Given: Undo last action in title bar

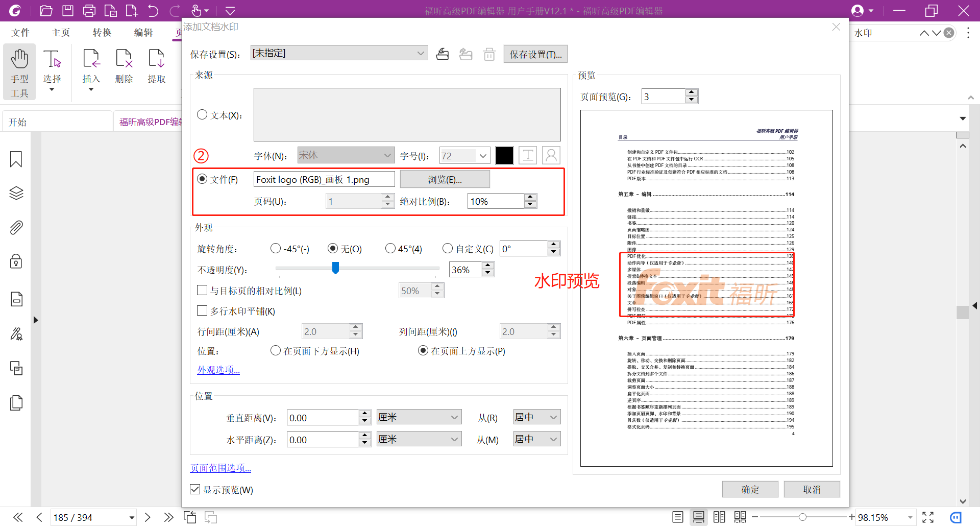Looking at the screenshot, I should click(153, 11).
